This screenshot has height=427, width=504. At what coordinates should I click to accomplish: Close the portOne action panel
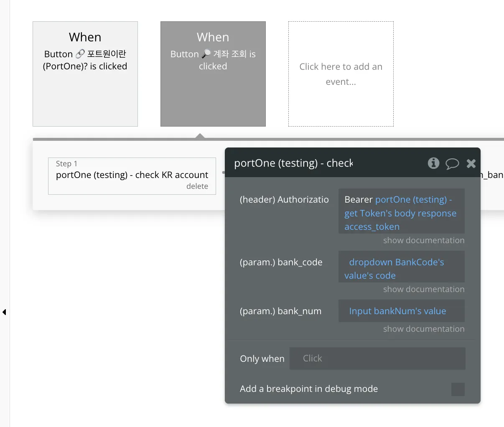pyautogui.click(x=471, y=163)
